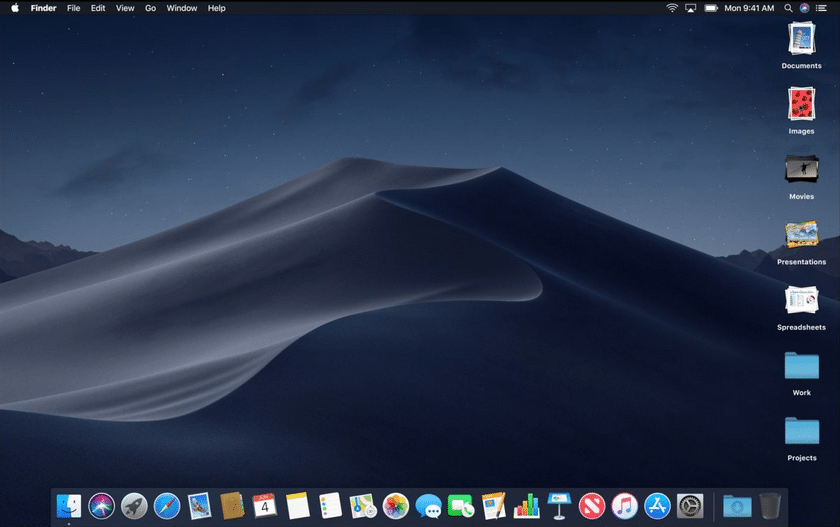Screen dimensions: 840x527
Task: Launch iTunes from the Dock
Action: (x=625, y=506)
